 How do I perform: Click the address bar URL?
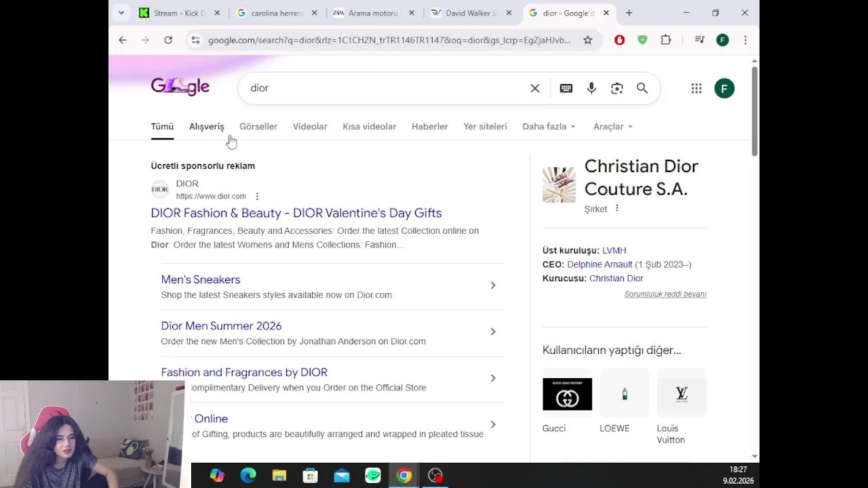click(389, 40)
